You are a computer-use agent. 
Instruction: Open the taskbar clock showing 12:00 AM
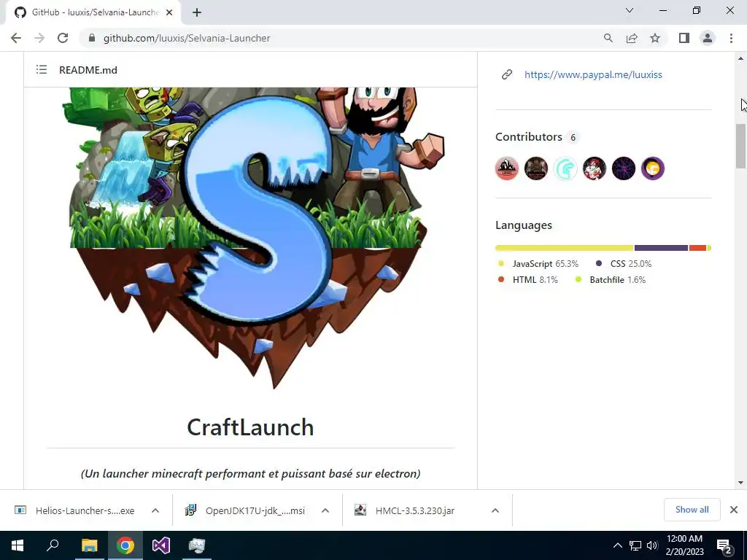click(x=684, y=545)
